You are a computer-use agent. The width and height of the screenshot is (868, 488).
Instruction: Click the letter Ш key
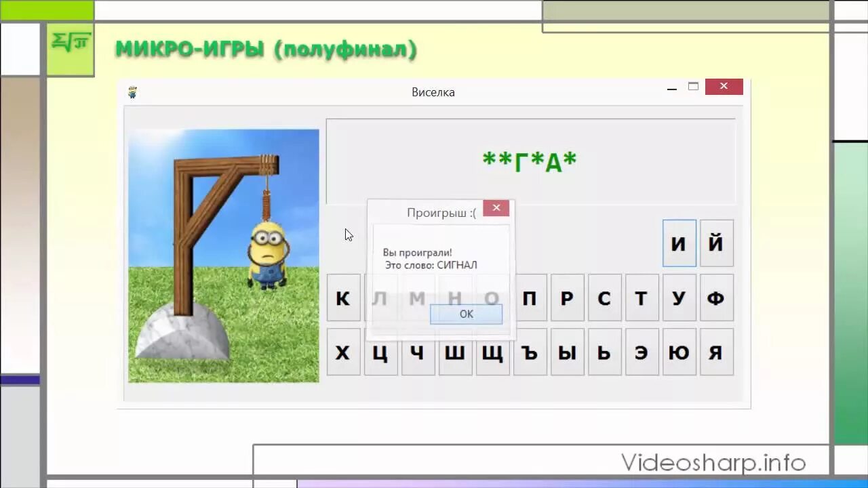456,352
